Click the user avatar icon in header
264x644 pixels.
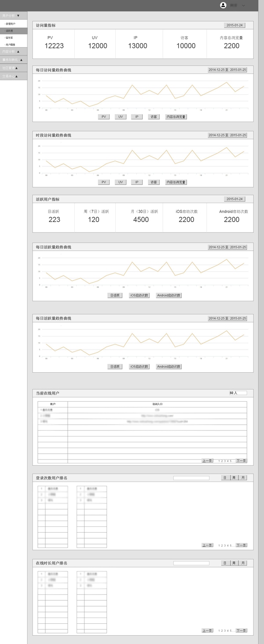click(223, 5)
